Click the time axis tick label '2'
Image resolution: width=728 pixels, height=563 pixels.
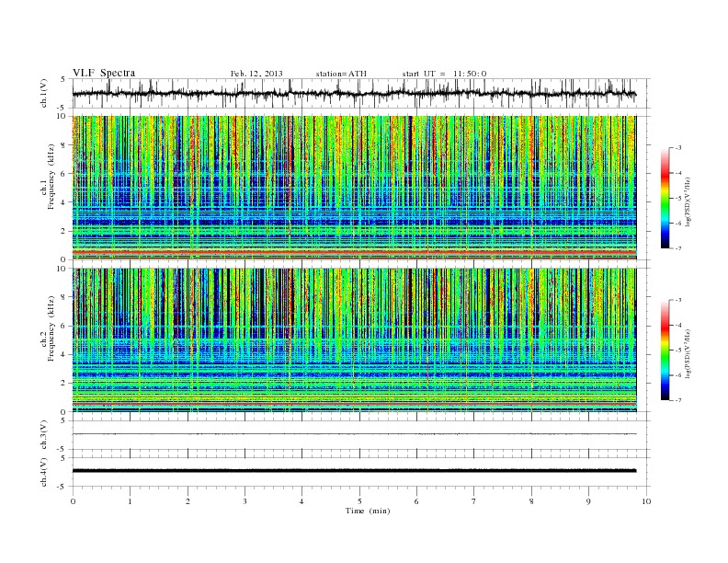[x=188, y=501]
